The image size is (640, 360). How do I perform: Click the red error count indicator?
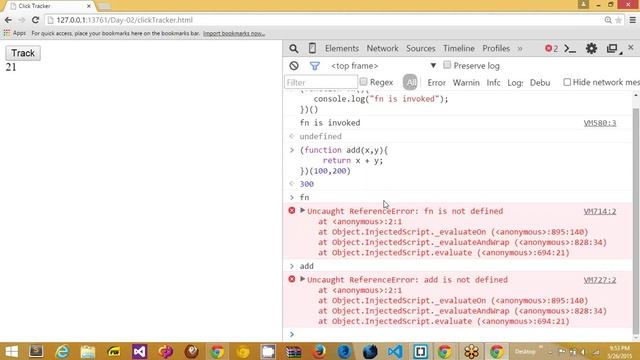(x=551, y=49)
